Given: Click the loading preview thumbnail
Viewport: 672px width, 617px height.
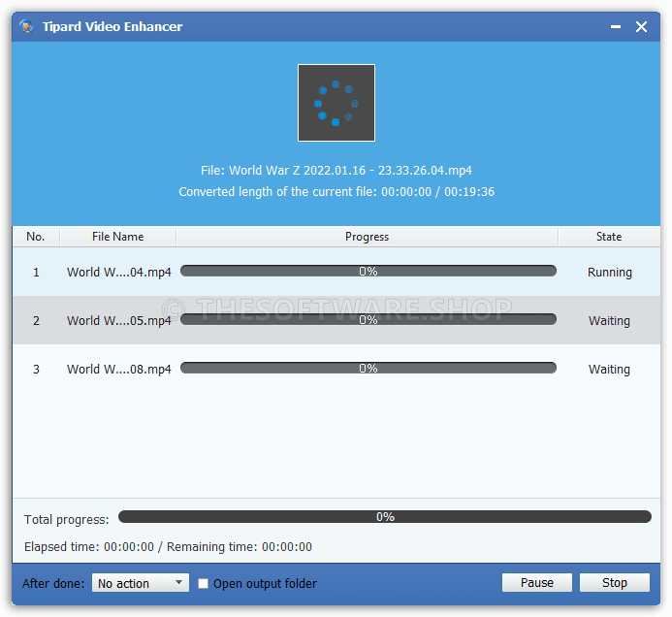Looking at the screenshot, I should (x=336, y=103).
